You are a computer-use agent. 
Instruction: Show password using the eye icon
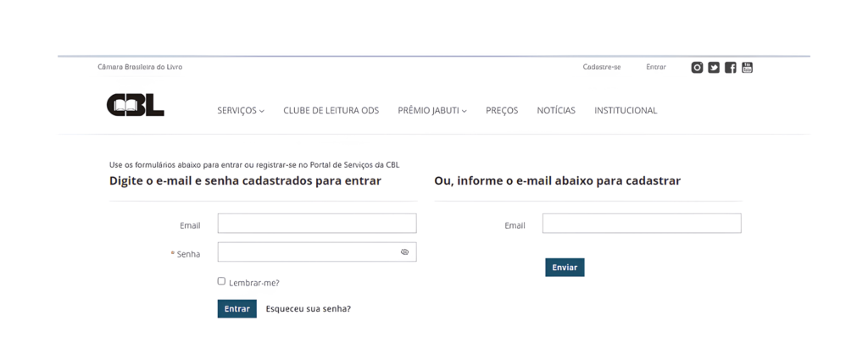(x=404, y=252)
